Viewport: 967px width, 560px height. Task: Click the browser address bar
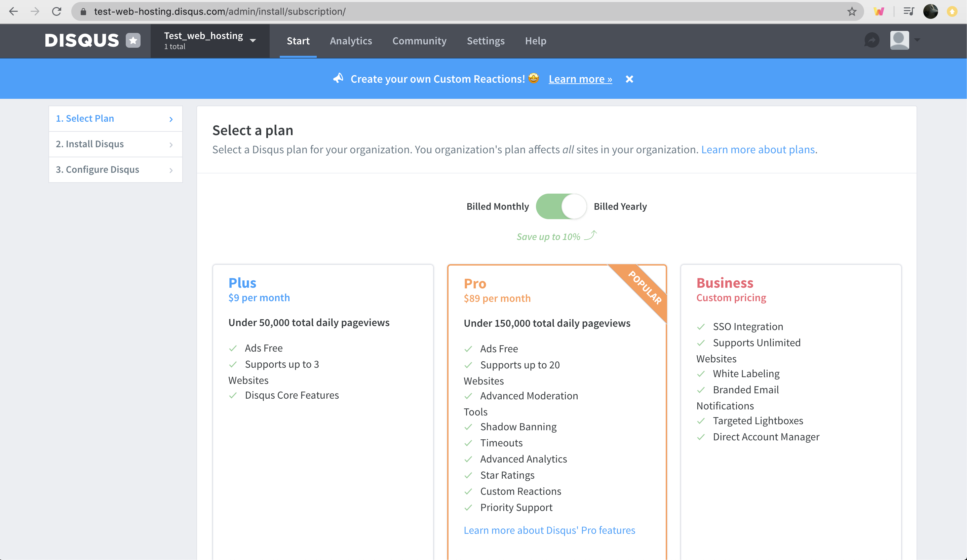461,11
